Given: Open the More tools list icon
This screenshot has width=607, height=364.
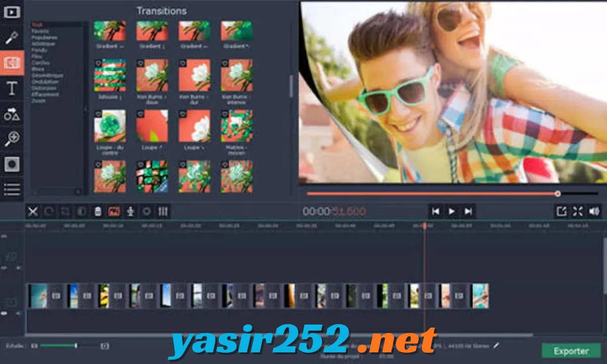Looking at the screenshot, I should 12,190.
